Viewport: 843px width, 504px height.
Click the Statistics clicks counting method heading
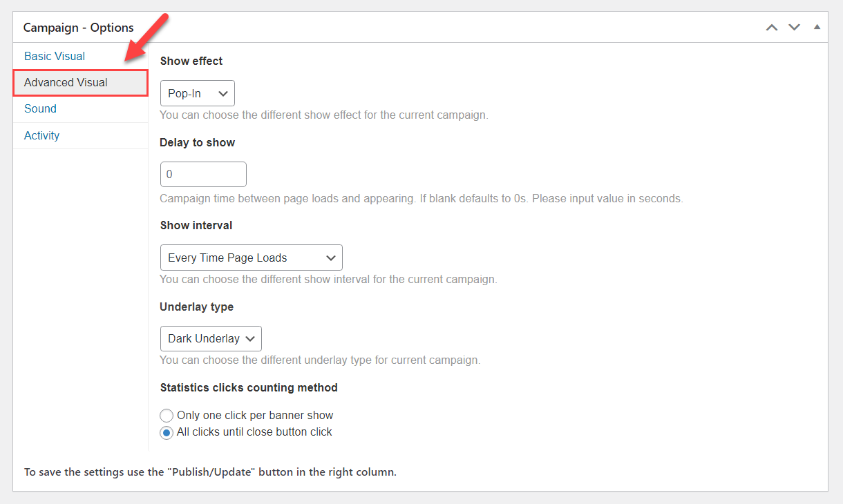[x=249, y=387]
